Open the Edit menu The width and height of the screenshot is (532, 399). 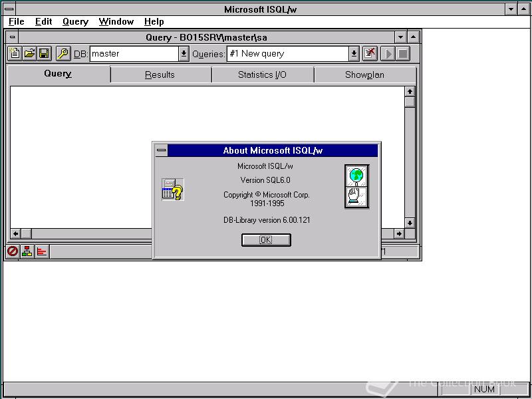pyautogui.click(x=43, y=22)
